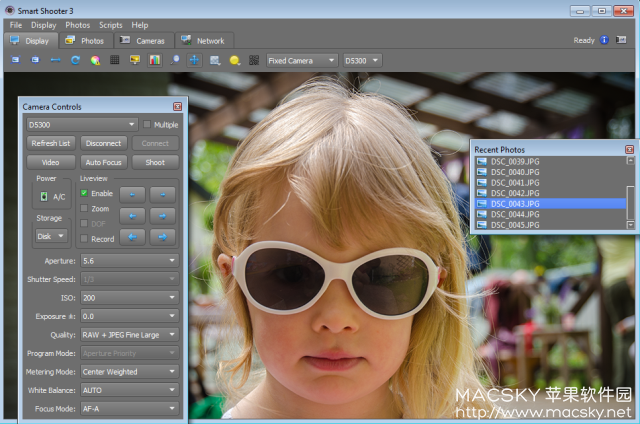Click the large left arrow beside Record
The image size is (640, 424).
[132, 237]
